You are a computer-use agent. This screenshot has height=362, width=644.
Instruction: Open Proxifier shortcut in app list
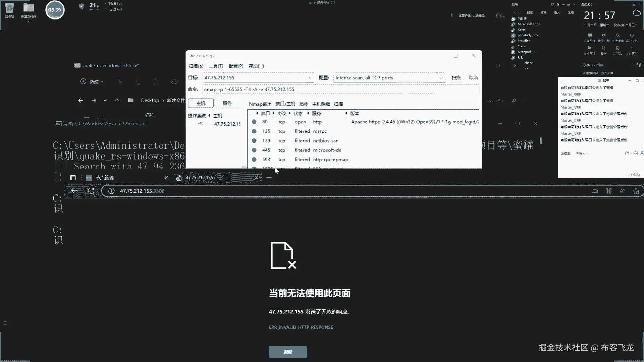click(523, 41)
